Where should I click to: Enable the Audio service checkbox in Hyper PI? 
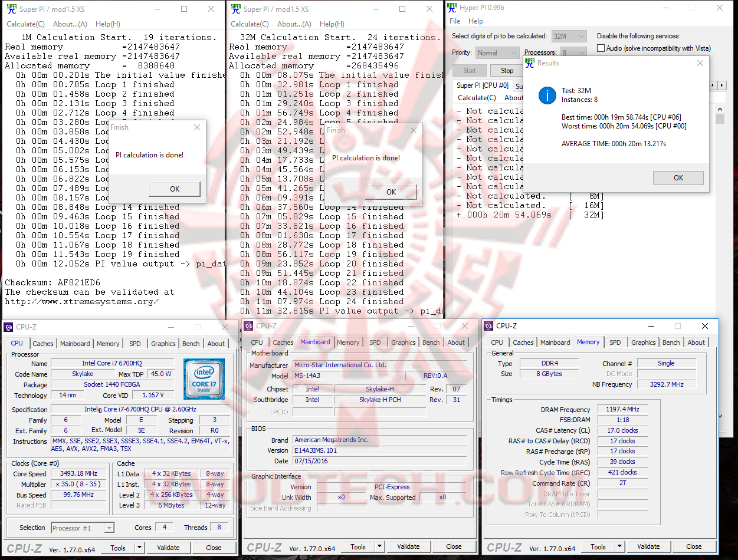(601, 48)
